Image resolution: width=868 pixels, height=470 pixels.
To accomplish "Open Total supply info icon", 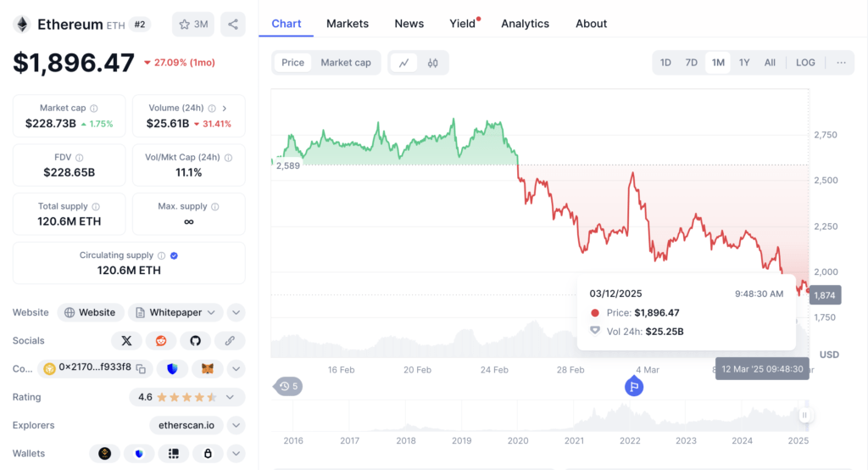I will (x=96, y=206).
